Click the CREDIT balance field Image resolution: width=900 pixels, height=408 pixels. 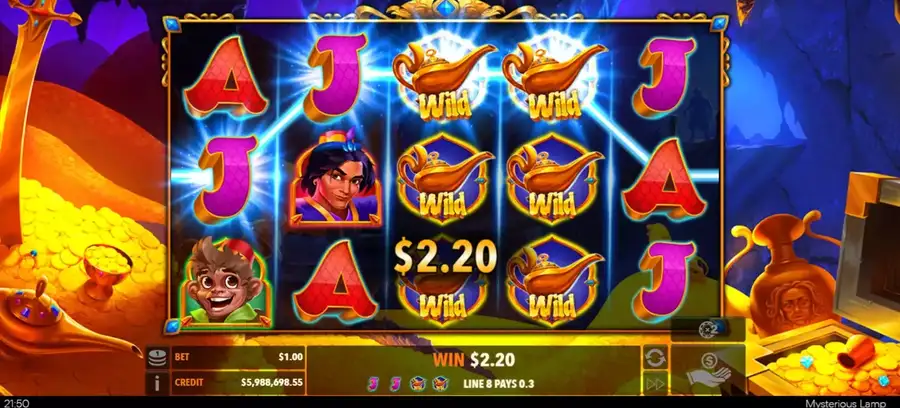[238, 382]
